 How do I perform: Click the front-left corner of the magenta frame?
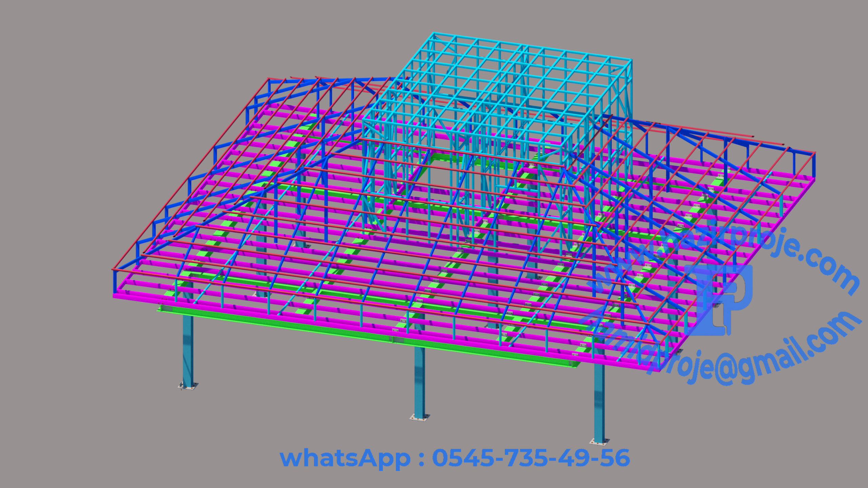pyautogui.click(x=115, y=296)
